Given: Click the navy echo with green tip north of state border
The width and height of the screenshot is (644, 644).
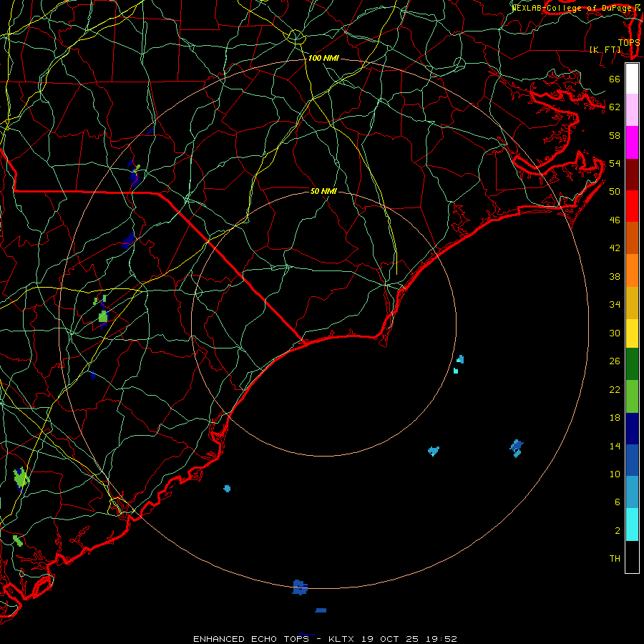Looking at the screenshot, I should (134, 175).
